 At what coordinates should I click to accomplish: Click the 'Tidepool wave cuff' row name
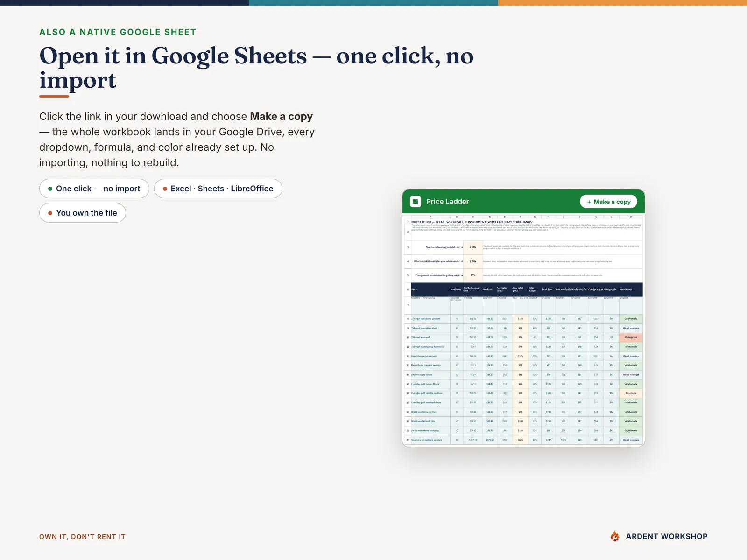pos(421,337)
